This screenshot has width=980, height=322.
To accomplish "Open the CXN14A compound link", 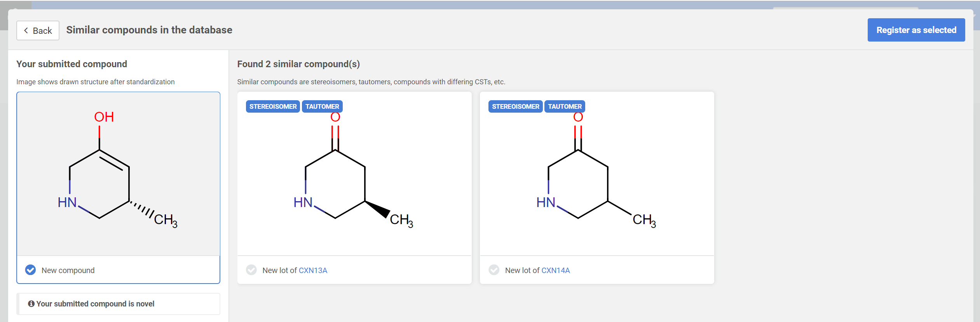I will (x=555, y=270).
